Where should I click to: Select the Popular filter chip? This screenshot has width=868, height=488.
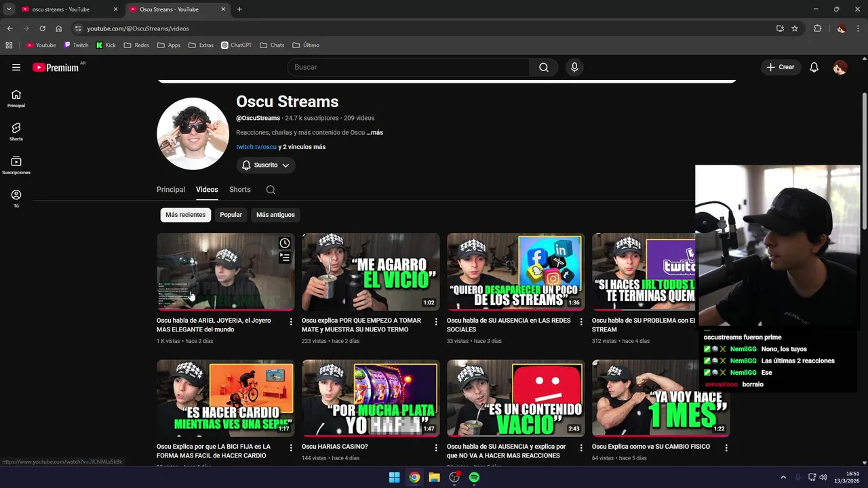(231, 215)
